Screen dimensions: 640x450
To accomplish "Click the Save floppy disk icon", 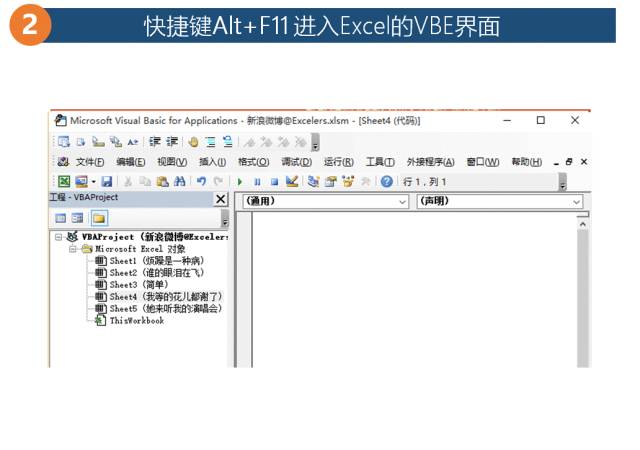I will (x=107, y=181).
